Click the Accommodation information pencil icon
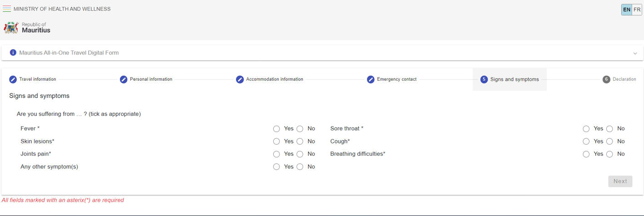The height and width of the screenshot is (216, 644). [x=240, y=79]
